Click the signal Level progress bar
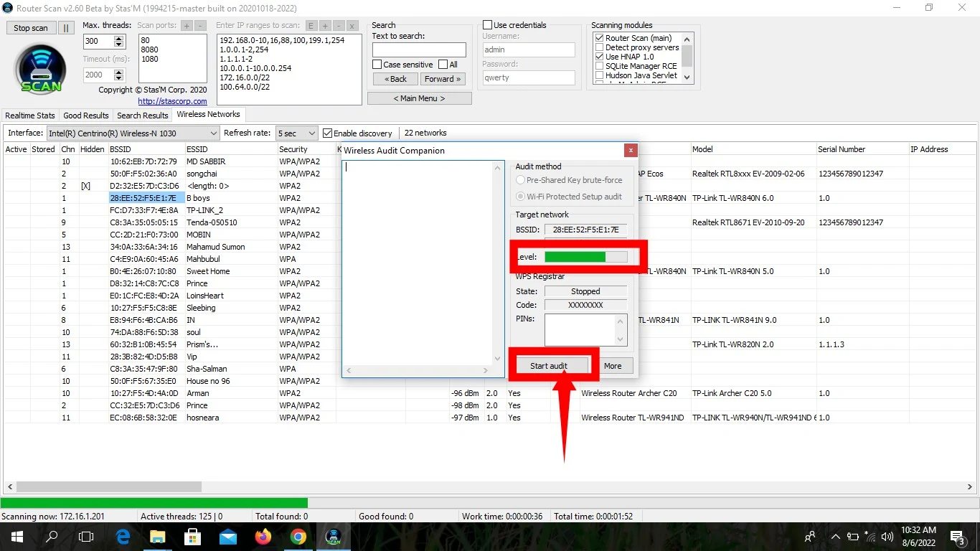 (585, 257)
